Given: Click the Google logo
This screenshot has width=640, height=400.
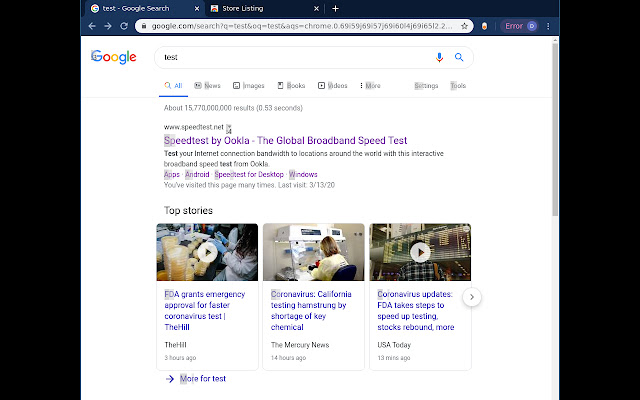Looking at the screenshot, I should click(113, 57).
